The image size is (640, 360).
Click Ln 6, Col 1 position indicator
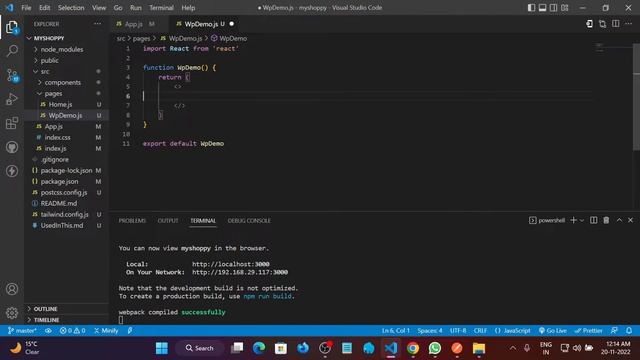[x=396, y=331]
